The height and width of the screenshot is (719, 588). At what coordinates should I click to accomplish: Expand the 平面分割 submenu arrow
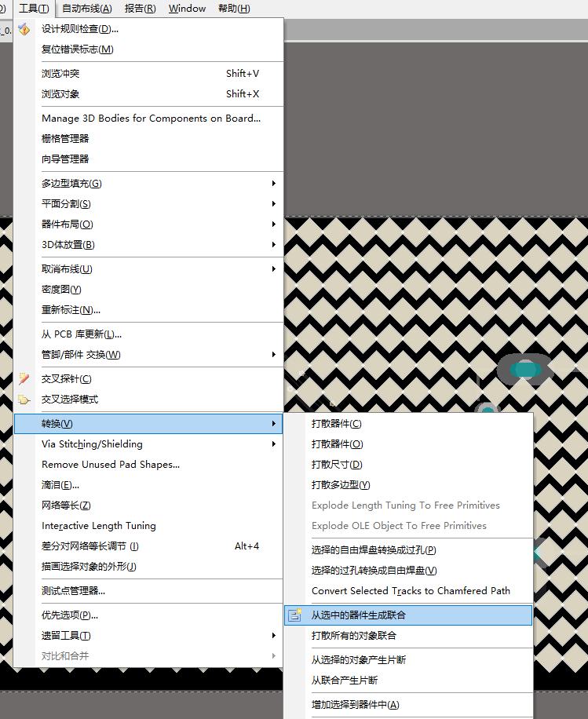click(x=273, y=204)
